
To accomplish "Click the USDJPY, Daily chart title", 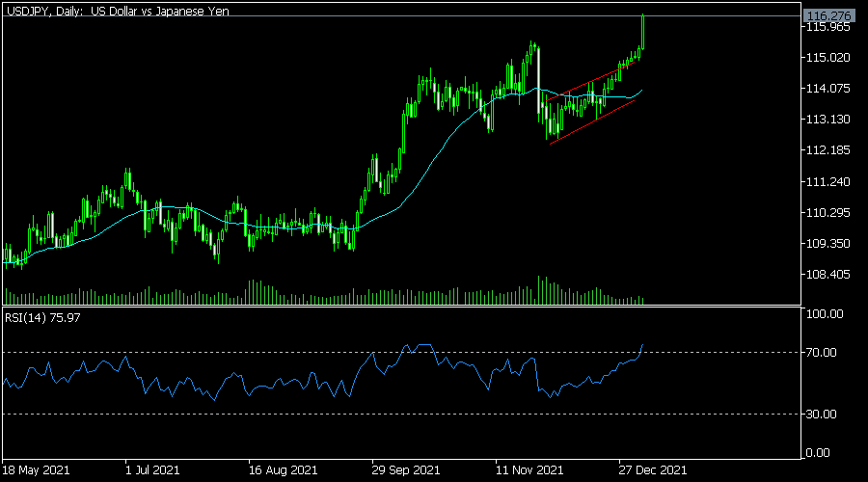I will (x=118, y=11).
